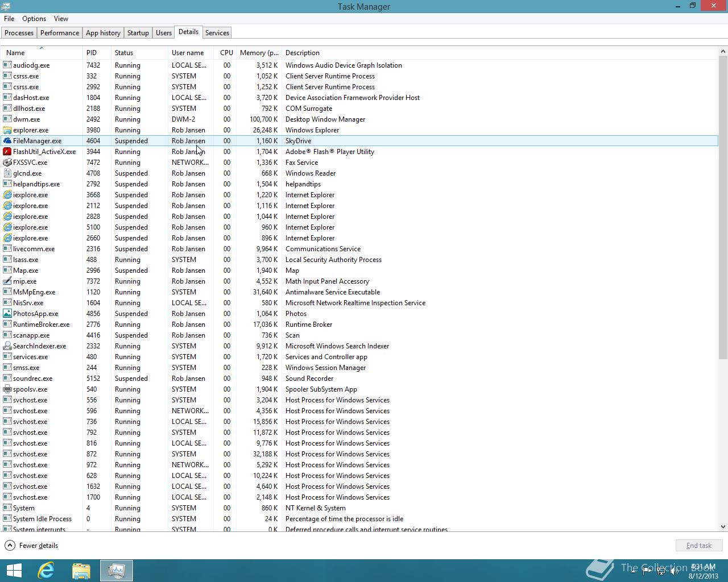Viewport: 728px width, 582px height.
Task: Switch to the App history tab
Action: [x=103, y=33]
